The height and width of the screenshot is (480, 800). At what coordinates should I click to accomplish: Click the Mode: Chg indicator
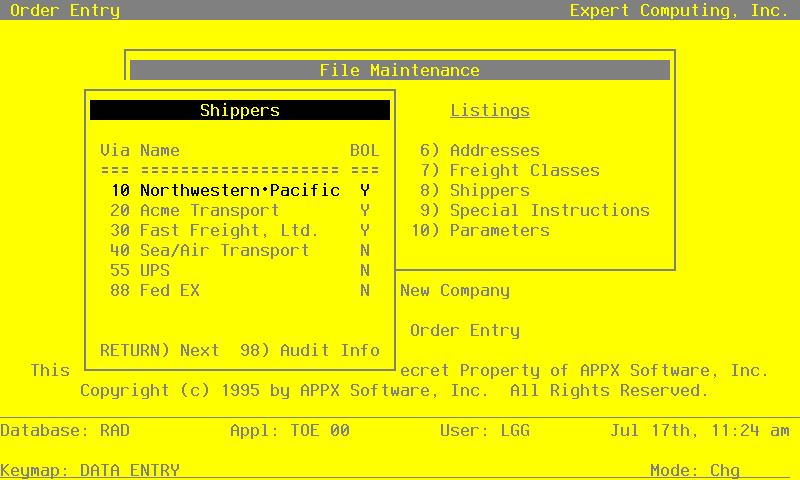[695, 470]
